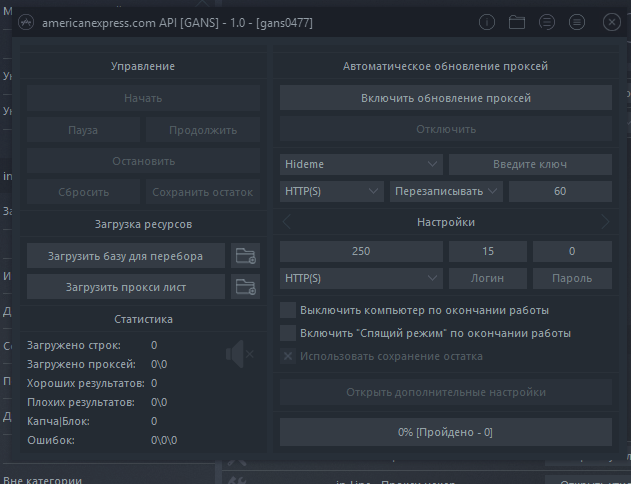Viewport: 631px width, 484px height.
Task: Click the Загружено строк: label
Action: [74, 345]
